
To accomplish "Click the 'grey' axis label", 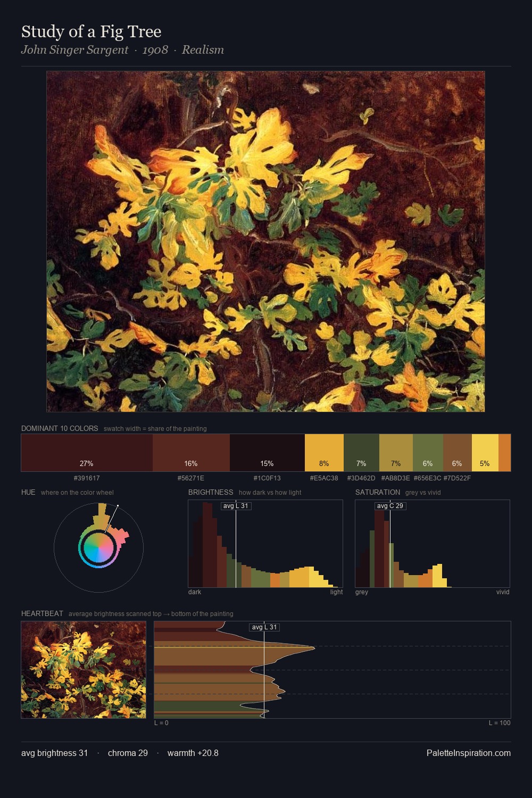I will [362, 592].
